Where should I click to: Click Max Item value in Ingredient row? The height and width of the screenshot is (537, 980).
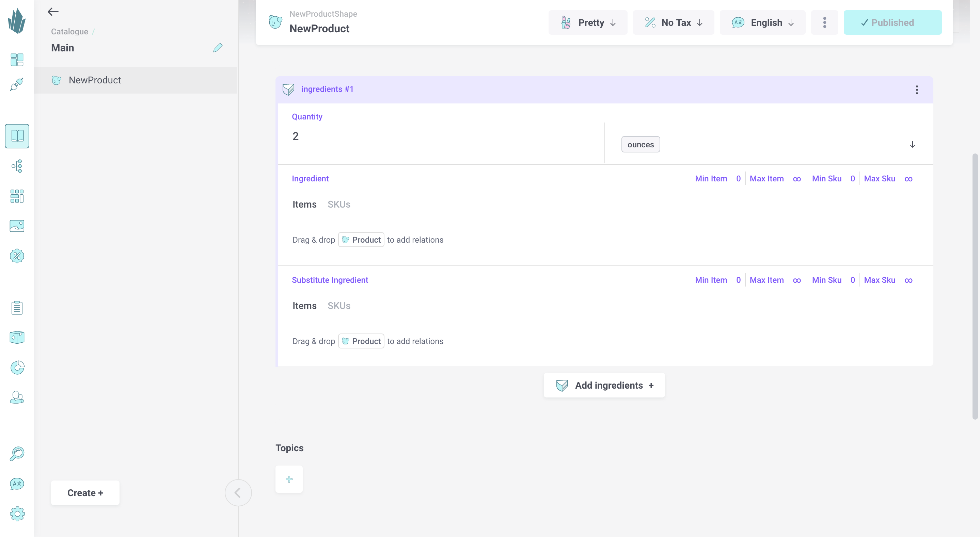796,179
